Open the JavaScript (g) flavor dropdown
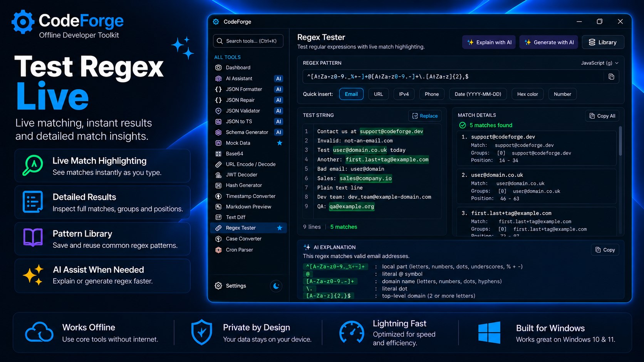The height and width of the screenshot is (362, 644). coord(600,63)
